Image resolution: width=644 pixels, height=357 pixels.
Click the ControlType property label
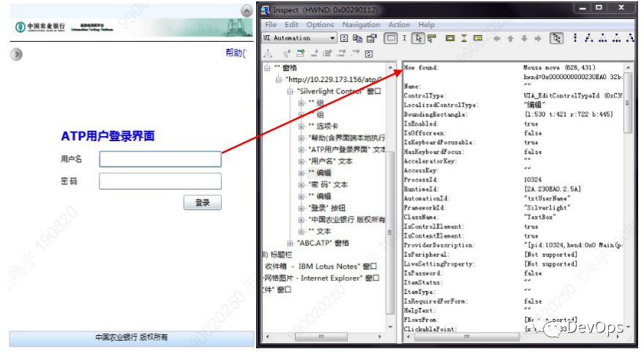click(x=424, y=96)
